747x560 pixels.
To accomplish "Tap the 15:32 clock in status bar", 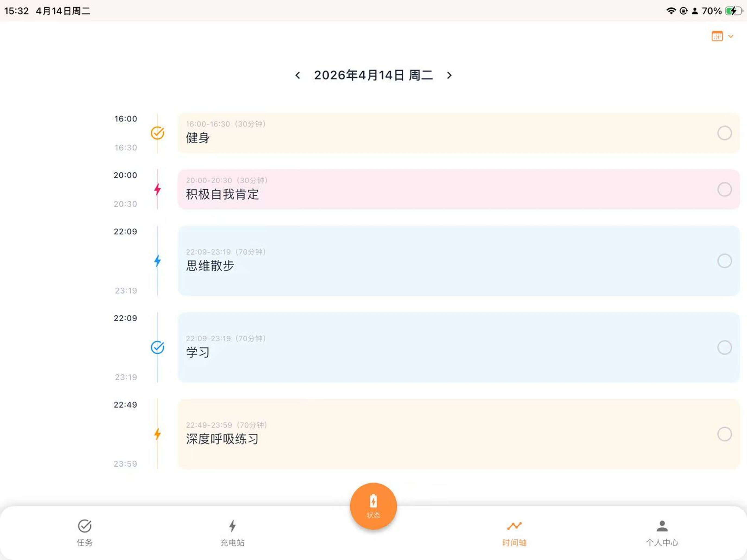I will click(16, 11).
